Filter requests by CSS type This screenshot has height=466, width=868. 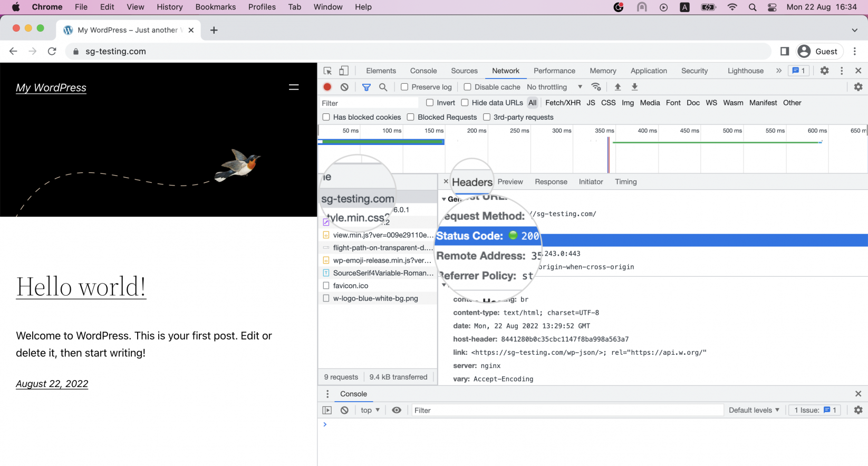click(x=609, y=103)
